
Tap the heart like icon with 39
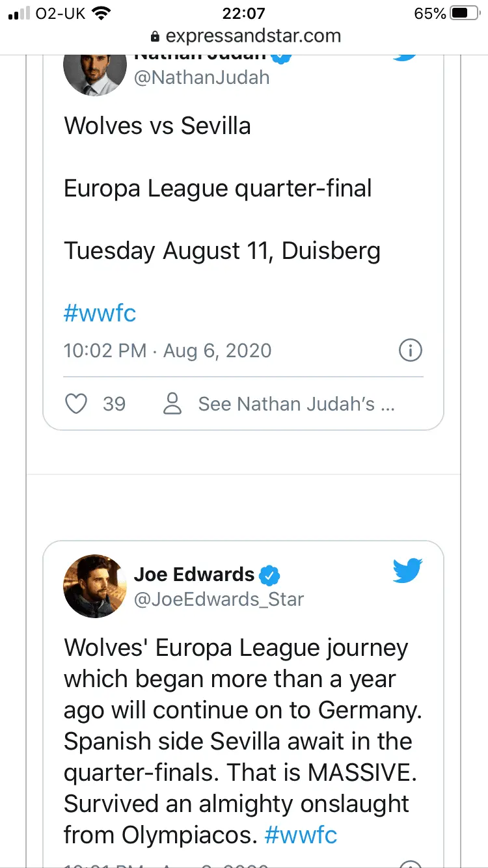(77, 404)
